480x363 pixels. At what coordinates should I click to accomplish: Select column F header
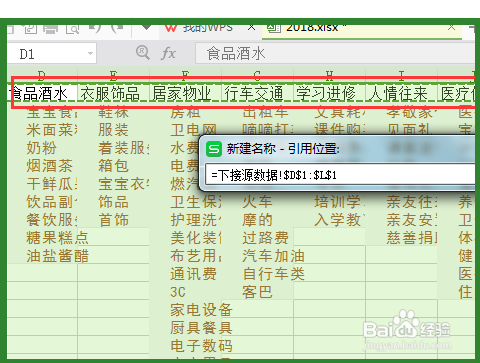(185, 75)
